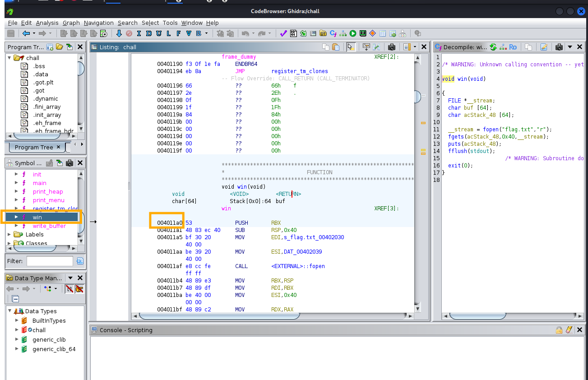Select print_heap in the Symbol Tree
Image resolution: width=588 pixels, height=380 pixels.
pyautogui.click(x=48, y=191)
